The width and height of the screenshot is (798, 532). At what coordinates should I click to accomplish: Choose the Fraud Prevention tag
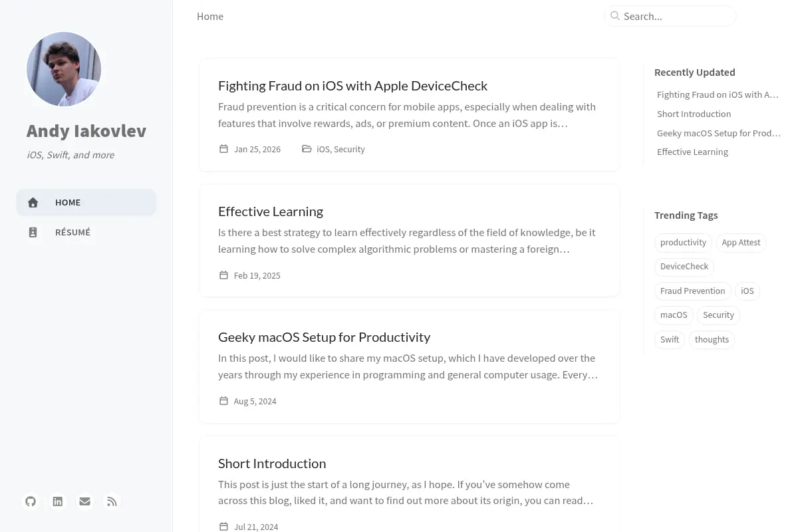point(692,291)
